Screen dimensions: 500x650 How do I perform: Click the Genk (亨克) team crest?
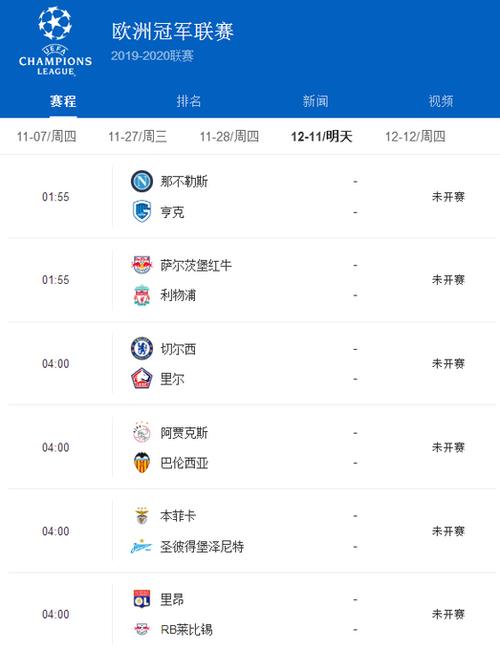point(142,212)
